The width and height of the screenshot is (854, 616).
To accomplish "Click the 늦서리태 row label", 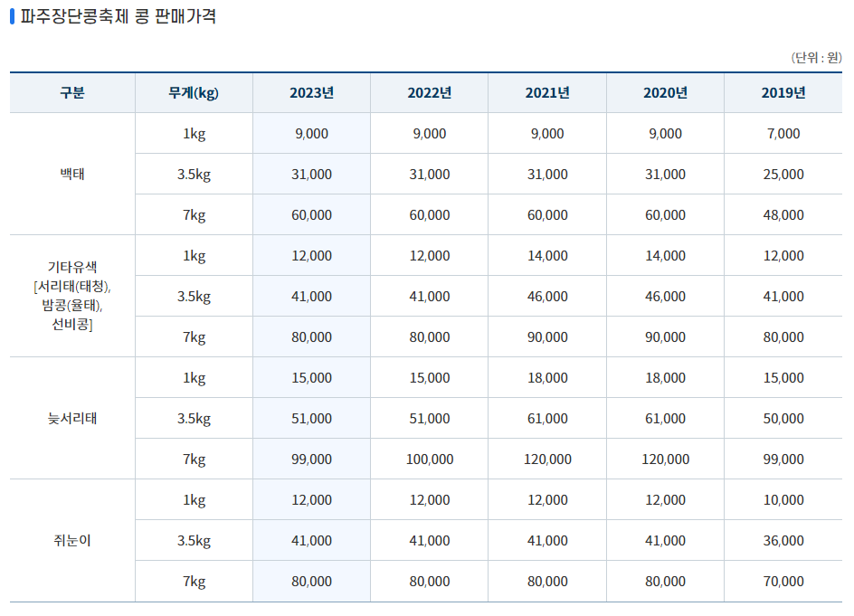I will point(71,417).
